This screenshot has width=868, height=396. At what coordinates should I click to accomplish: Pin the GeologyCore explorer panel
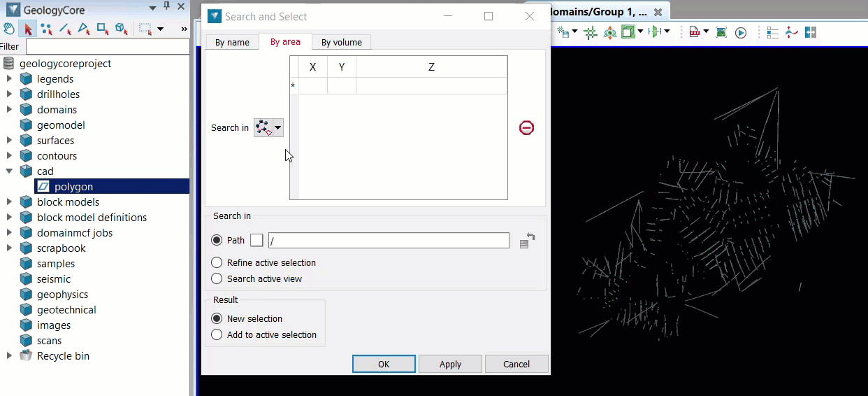[166, 6]
